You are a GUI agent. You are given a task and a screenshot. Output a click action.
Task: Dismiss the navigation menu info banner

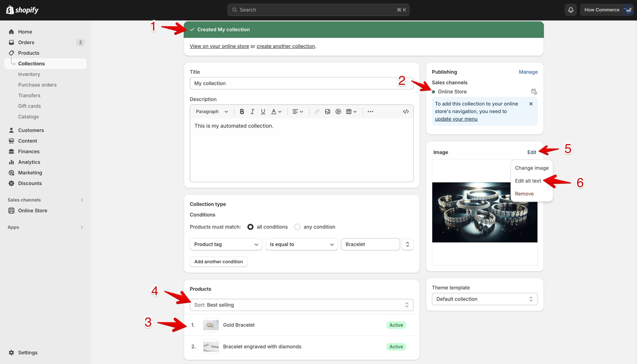pos(531,104)
